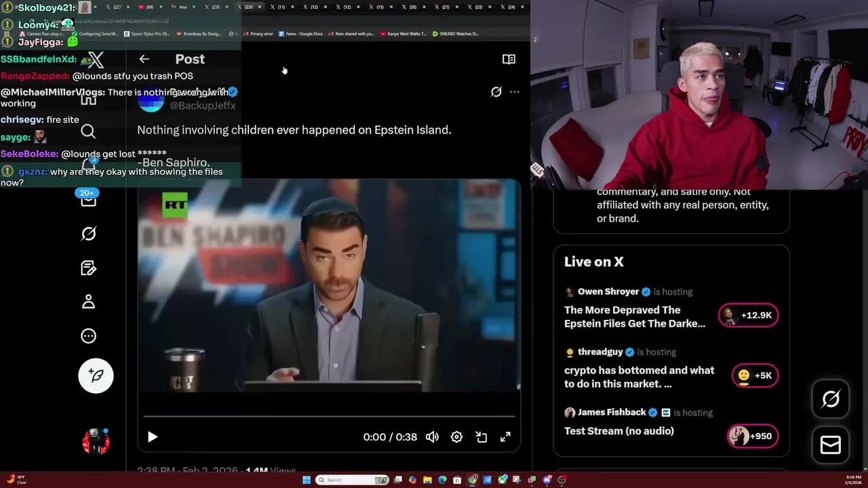
Task: Toggle picture-in-picture on the video
Action: pyautogui.click(x=481, y=437)
